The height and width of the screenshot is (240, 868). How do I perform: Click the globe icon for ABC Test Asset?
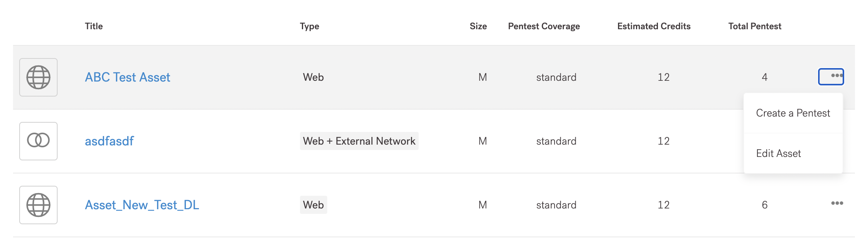point(38,77)
